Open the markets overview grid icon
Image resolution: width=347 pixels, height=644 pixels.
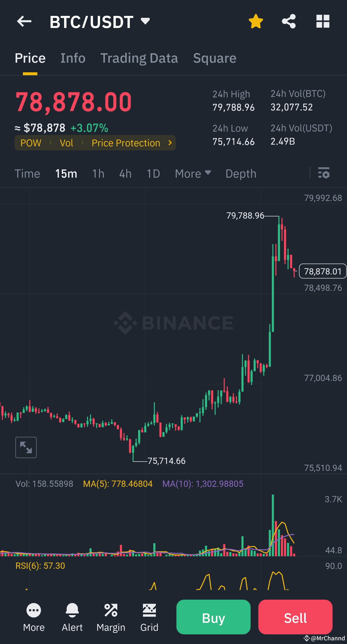tap(322, 21)
